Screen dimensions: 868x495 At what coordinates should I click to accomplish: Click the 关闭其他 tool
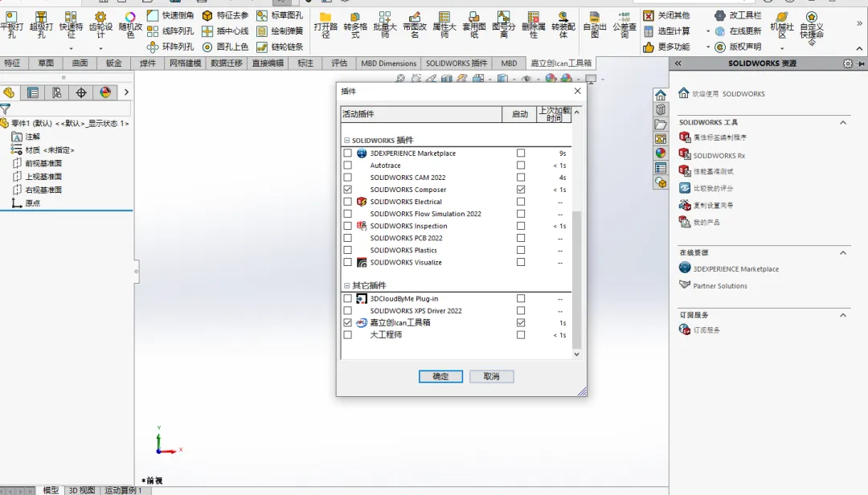point(666,15)
